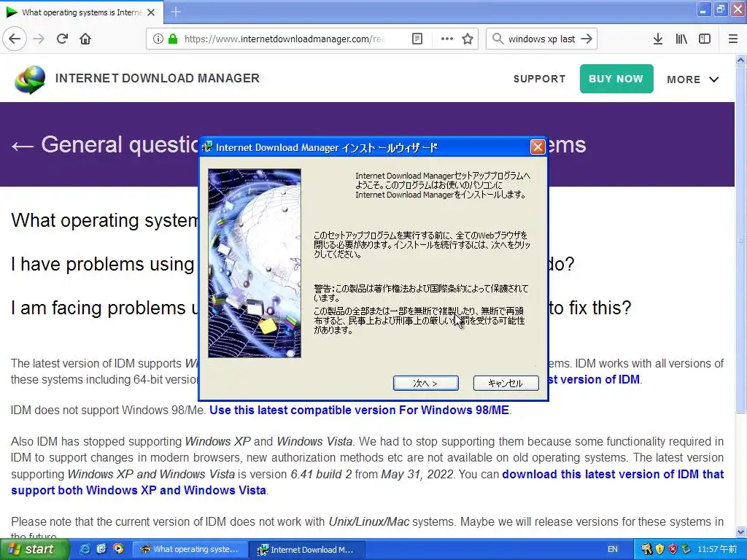Click the Internet Download Manager globe logo
747x560 pixels.
pyautogui.click(x=30, y=79)
